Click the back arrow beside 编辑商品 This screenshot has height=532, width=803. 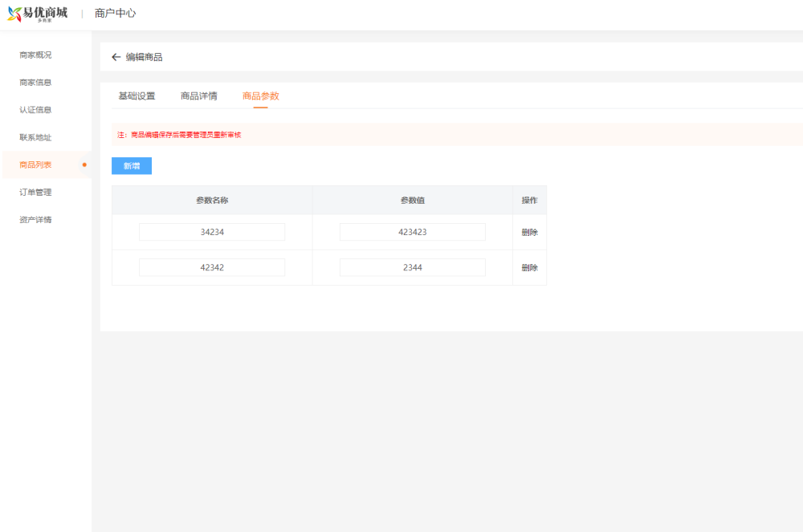click(116, 57)
